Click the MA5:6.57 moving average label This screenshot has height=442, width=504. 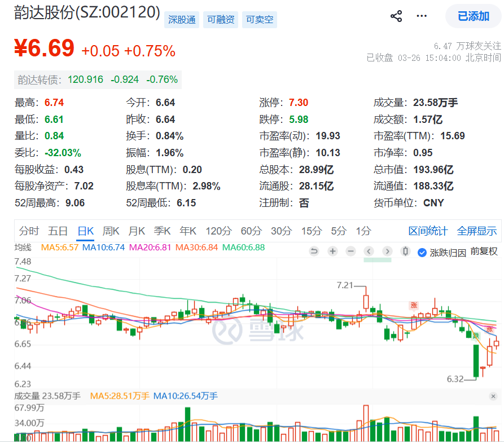coord(60,247)
